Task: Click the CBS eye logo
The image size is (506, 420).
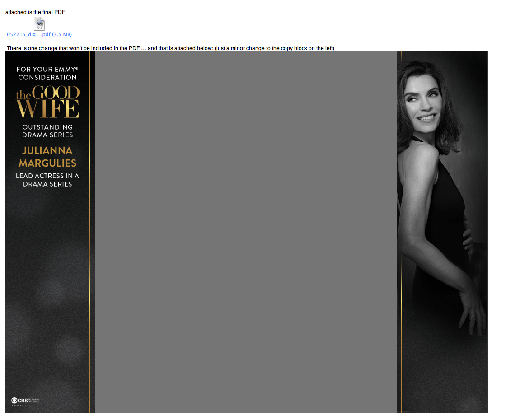Action: click(14, 400)
